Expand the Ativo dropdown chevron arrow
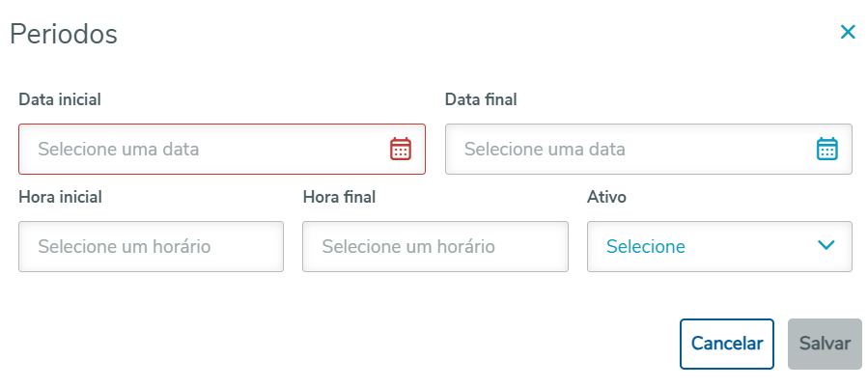The width and height of the screenshot is (868, 387). pos(826,245)
